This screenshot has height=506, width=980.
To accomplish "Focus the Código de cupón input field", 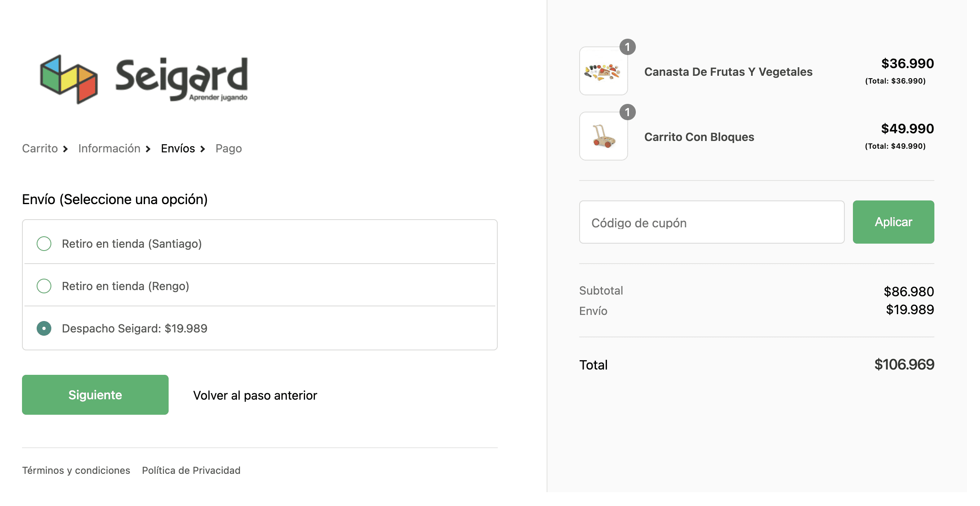I will coord(712,222).
